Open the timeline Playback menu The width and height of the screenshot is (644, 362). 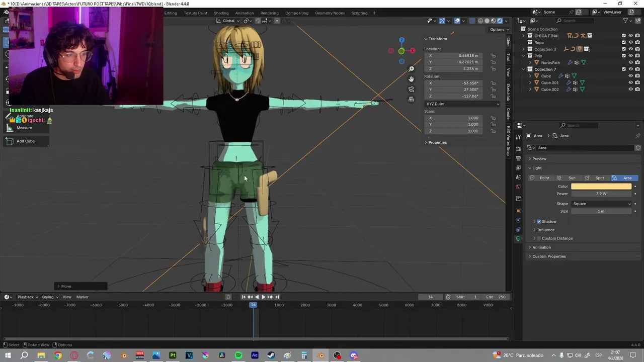[27, 297]
